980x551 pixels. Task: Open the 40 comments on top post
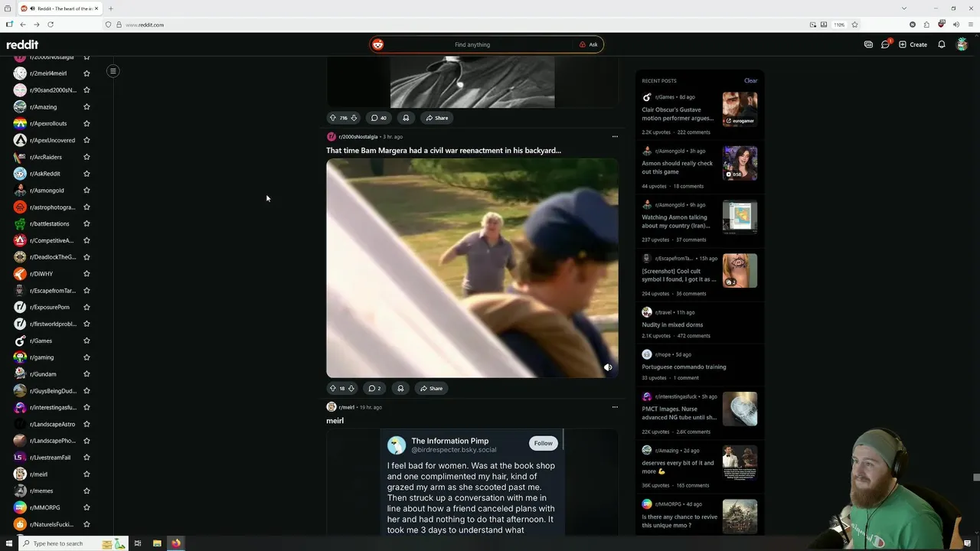pyautogui.click(x=378, y=118)
